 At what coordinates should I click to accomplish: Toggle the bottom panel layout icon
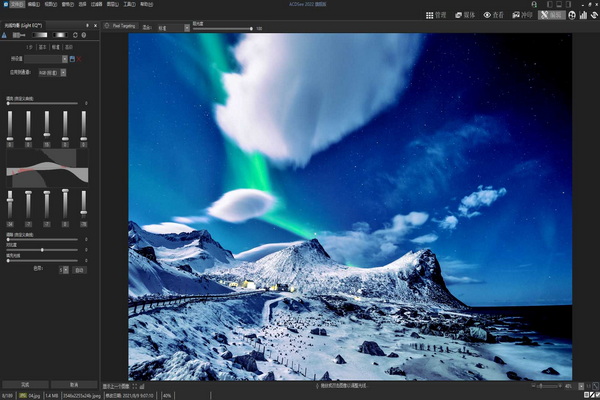[559, 5]
